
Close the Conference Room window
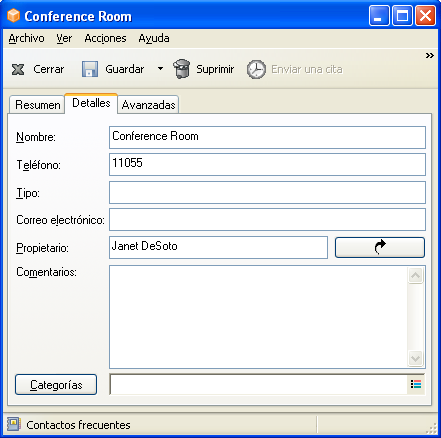coord(425,15)
